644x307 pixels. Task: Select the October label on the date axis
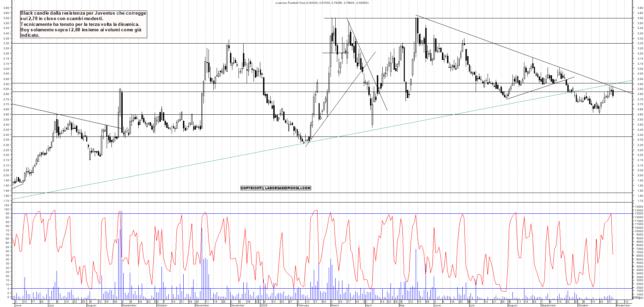(163, 306)
